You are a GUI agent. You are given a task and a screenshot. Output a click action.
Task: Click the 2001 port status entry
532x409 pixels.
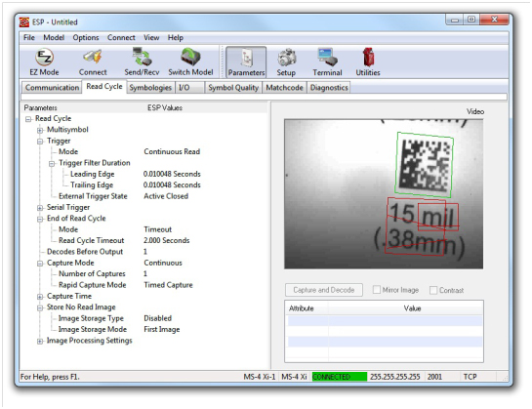pyautogui.click(x=434, y=377)
